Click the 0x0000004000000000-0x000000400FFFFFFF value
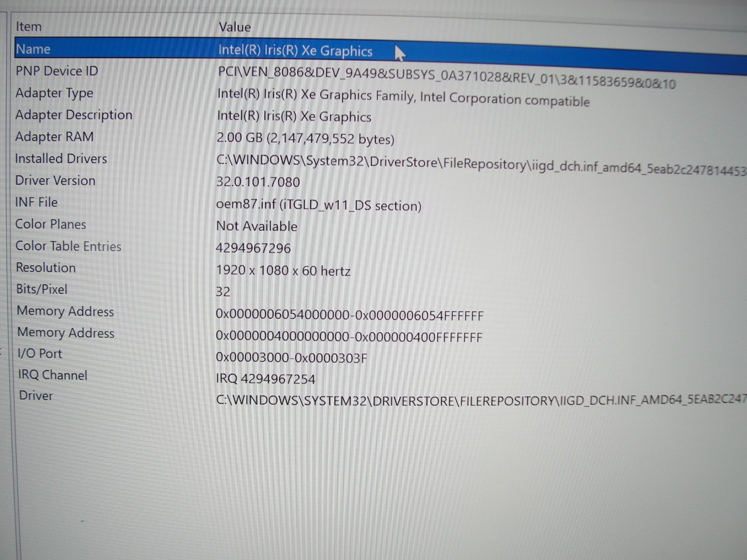 point(349,336)
